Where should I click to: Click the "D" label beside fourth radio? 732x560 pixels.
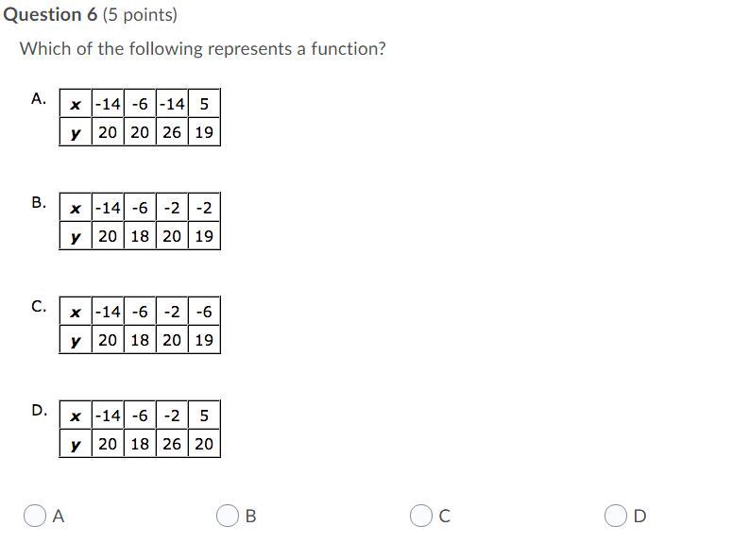640,517
